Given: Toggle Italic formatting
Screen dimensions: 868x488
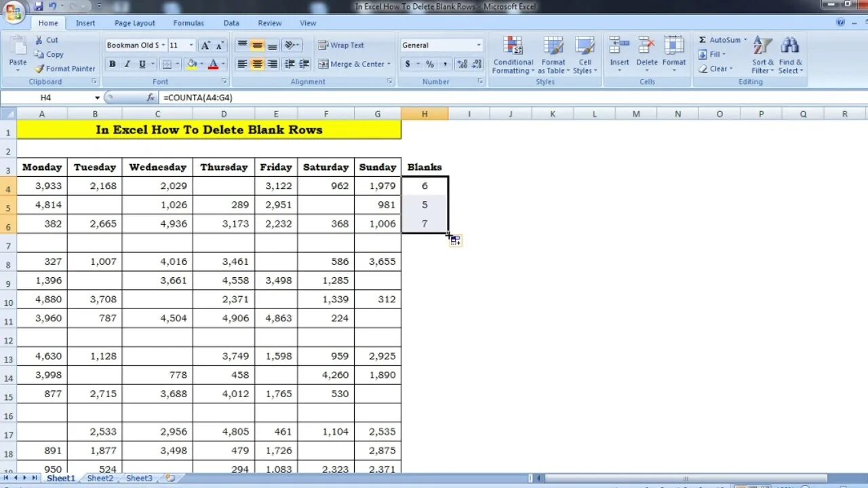Looking at the screenshot, I should (x=127, y=64).
